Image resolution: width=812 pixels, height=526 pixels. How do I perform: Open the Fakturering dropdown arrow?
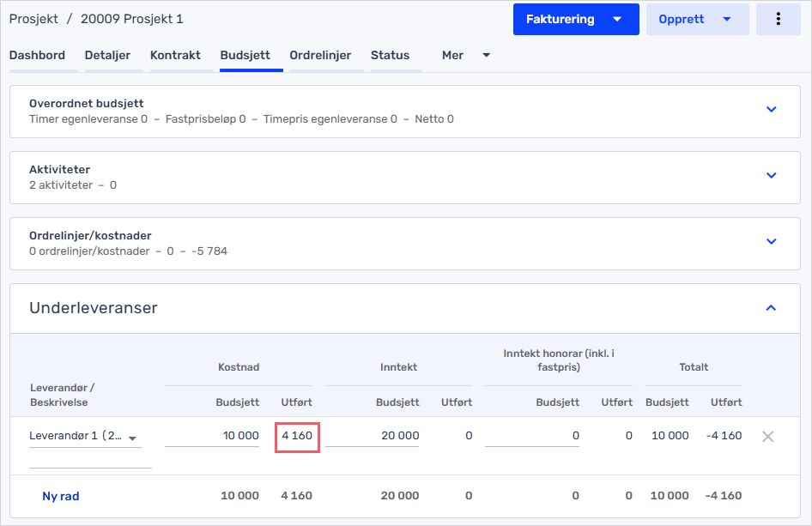(x=617, y=19)
